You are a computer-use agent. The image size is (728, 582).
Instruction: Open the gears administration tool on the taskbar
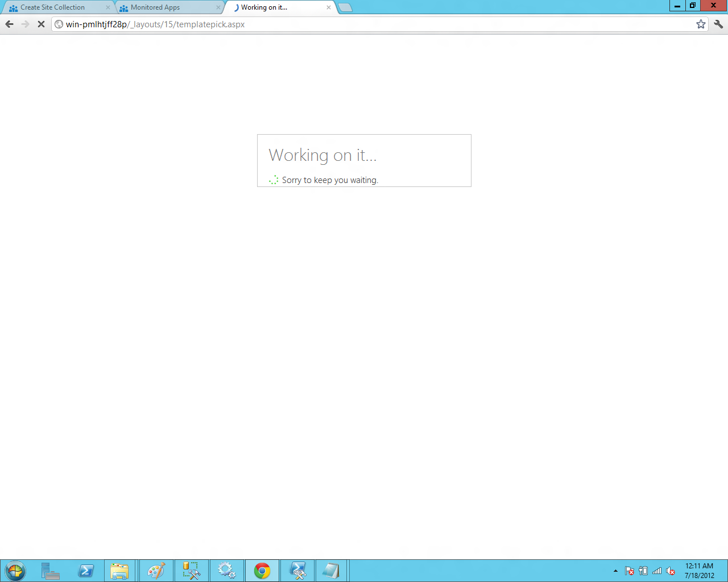pos(227,571)
